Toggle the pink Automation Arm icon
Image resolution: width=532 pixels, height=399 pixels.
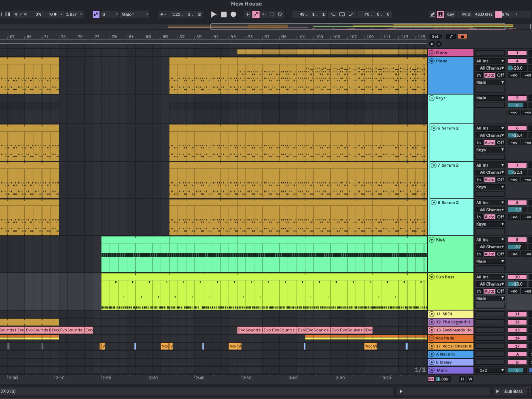coord(256,14)
